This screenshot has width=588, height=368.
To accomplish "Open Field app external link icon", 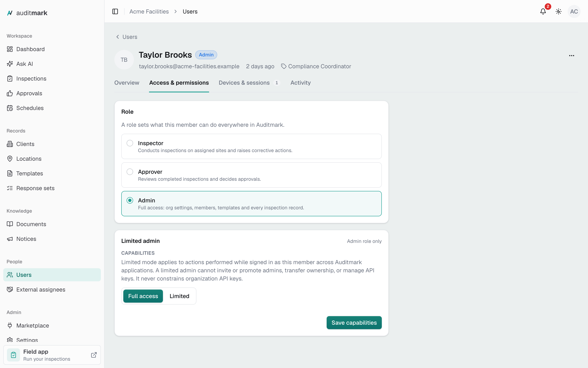I will (94, 355).
